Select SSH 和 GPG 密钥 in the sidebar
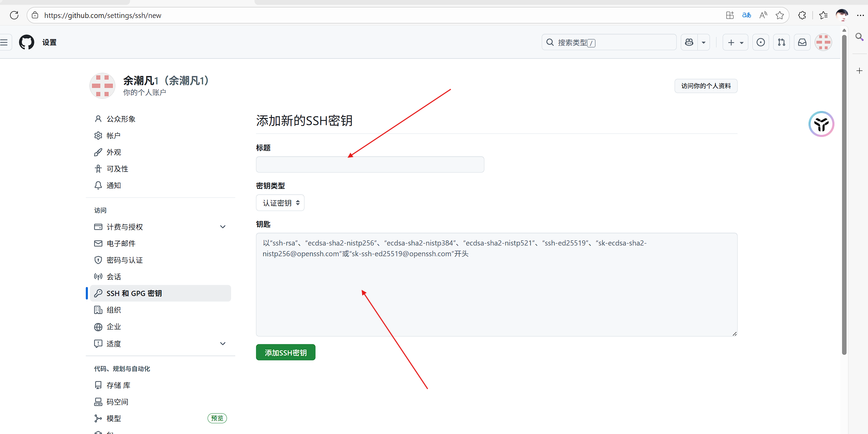Viewport: 868px width, 434px height. coord(134,293)
